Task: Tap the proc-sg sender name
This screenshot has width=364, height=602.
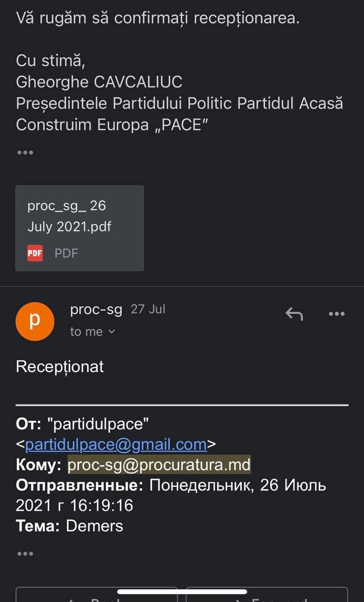Action: coord(96,309)
